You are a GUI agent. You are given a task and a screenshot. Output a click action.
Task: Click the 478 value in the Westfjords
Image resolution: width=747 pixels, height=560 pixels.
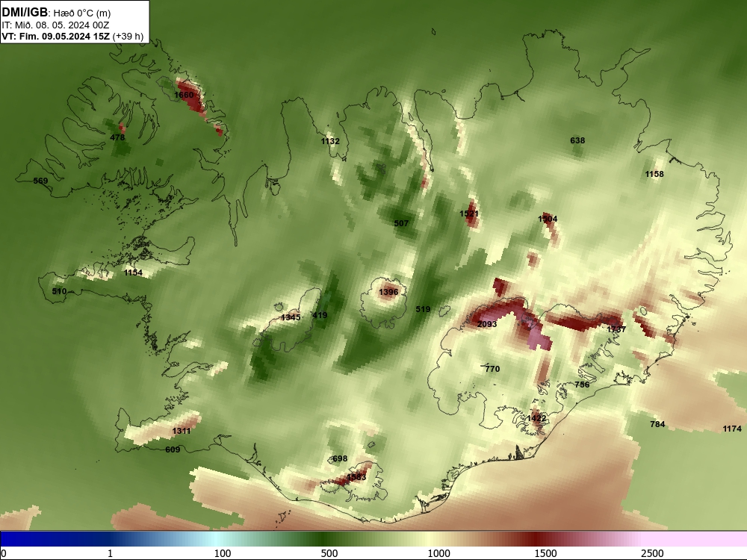pyautogui.click(x=117, y=137)
